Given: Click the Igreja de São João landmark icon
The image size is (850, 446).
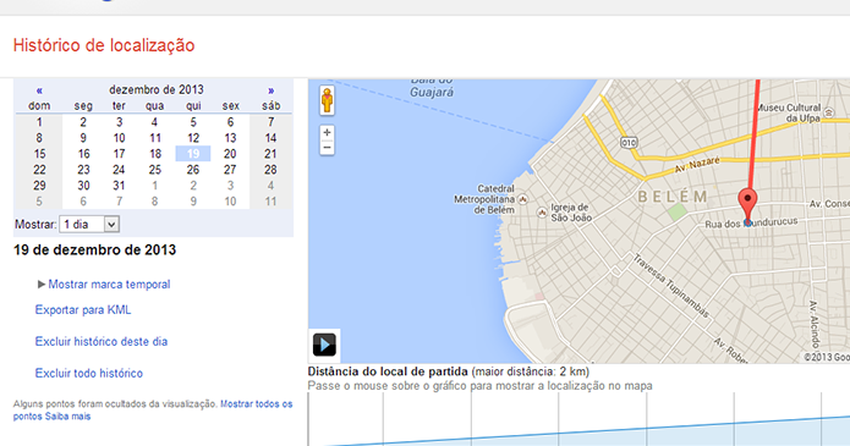Looking at the screenshot, I should coord(542,213).
